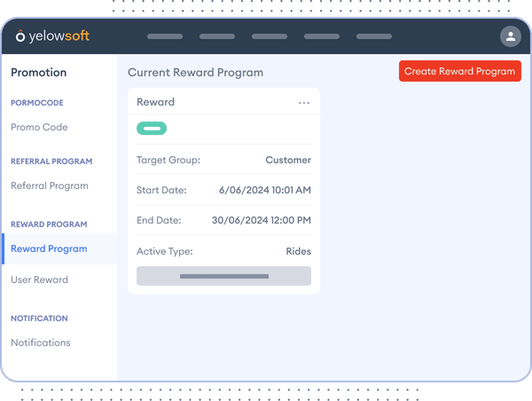Click the fourth placeholder item in top navigation
The height and width of the screenshot is (401, 532).
321,36
